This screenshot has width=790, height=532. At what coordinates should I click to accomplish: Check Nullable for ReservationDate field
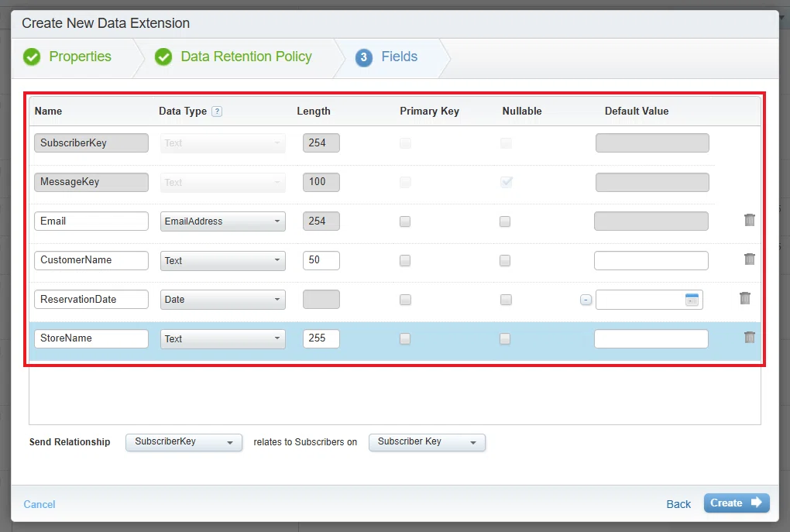[506, 300]
